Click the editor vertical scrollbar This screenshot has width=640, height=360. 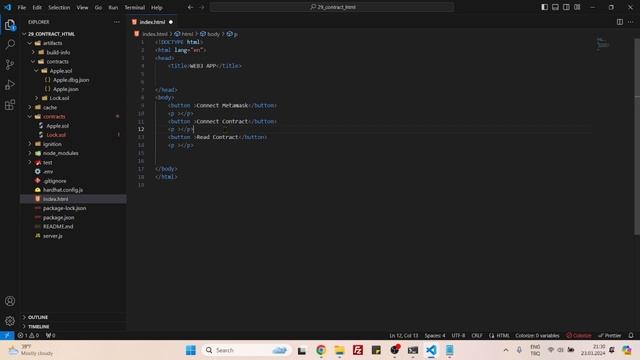[x=637, y=137]
